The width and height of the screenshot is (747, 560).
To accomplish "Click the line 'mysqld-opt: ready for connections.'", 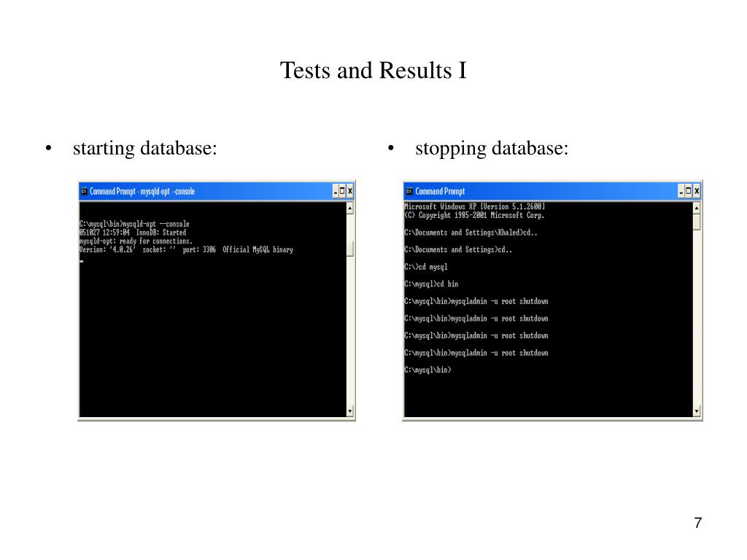I will [x=136, y=241].
